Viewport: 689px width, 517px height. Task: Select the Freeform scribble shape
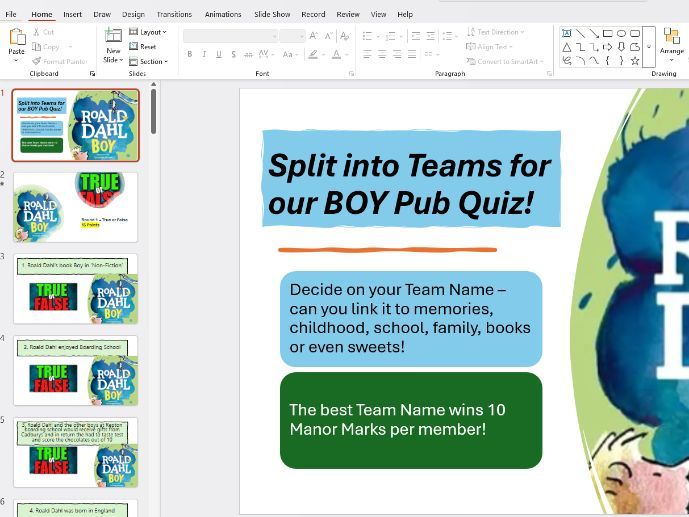567,61
